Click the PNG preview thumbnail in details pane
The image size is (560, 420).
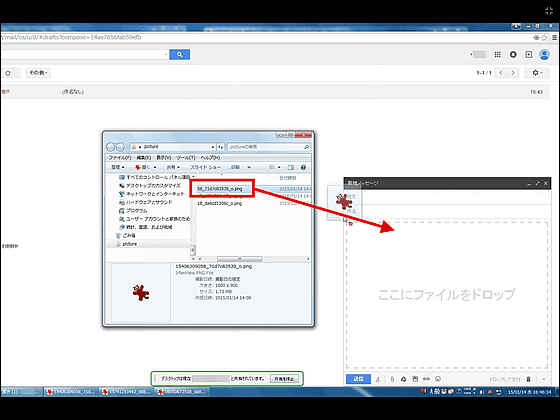(x=141, y=292)
